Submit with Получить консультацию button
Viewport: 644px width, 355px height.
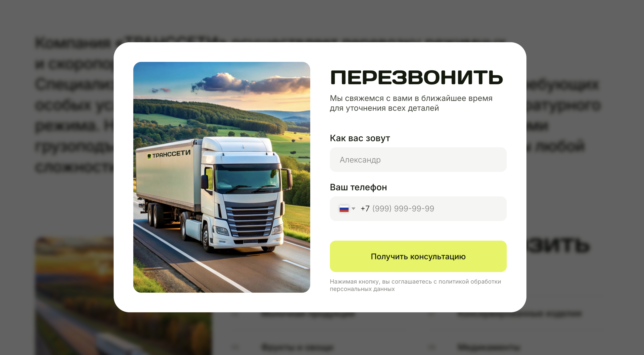click(x=418, y=256)
